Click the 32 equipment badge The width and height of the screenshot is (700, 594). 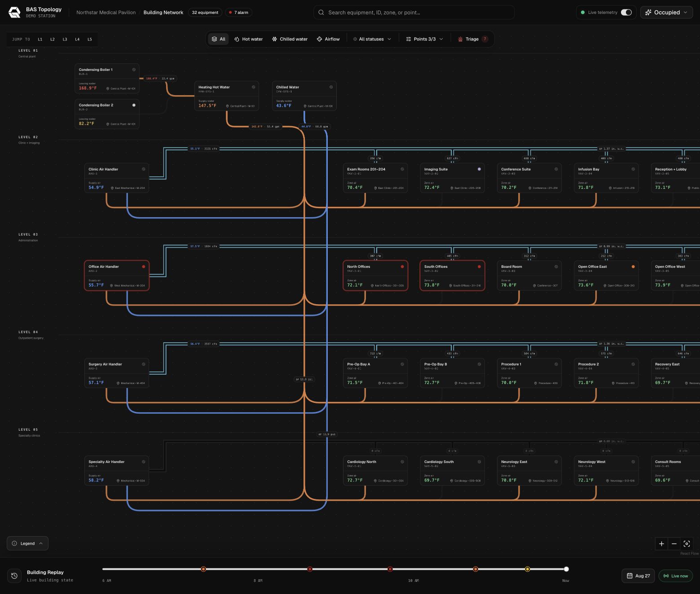205,13
